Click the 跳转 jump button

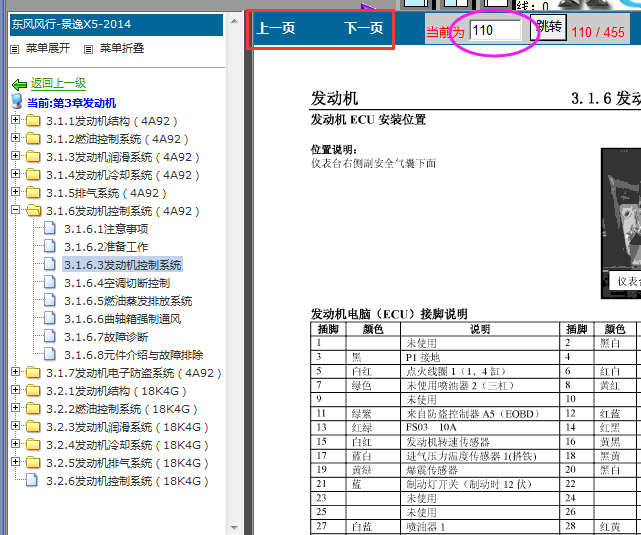(x=548, y=27)
